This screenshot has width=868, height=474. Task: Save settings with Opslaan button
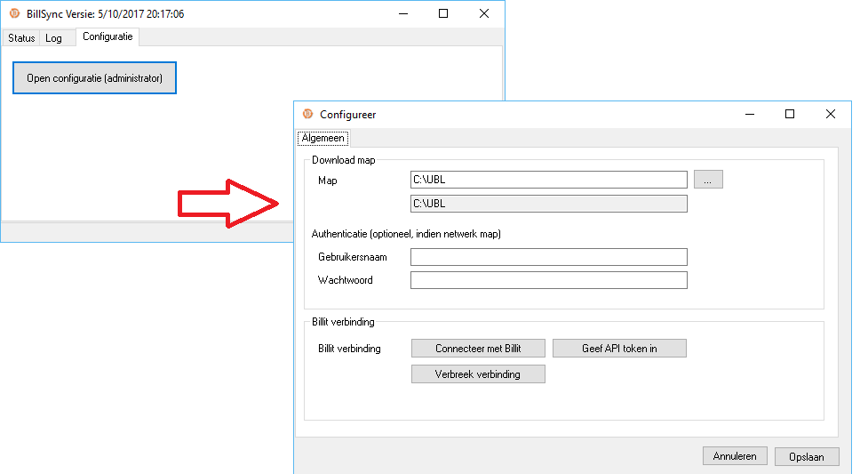point(807,457)
